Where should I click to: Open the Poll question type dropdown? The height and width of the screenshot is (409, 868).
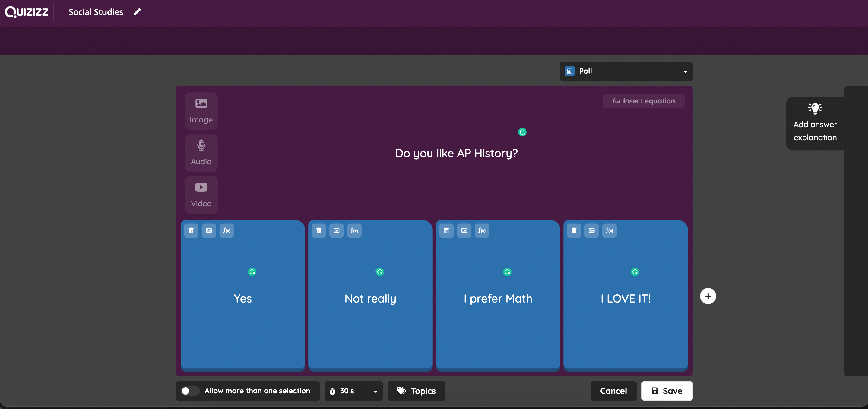[x=626, y=71]
